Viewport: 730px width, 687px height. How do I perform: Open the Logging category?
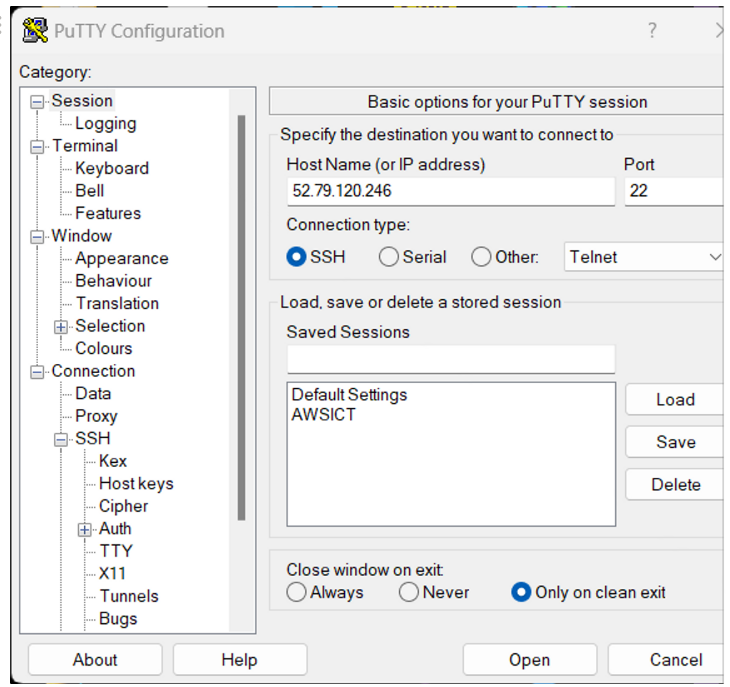click(x=106, y=123)
